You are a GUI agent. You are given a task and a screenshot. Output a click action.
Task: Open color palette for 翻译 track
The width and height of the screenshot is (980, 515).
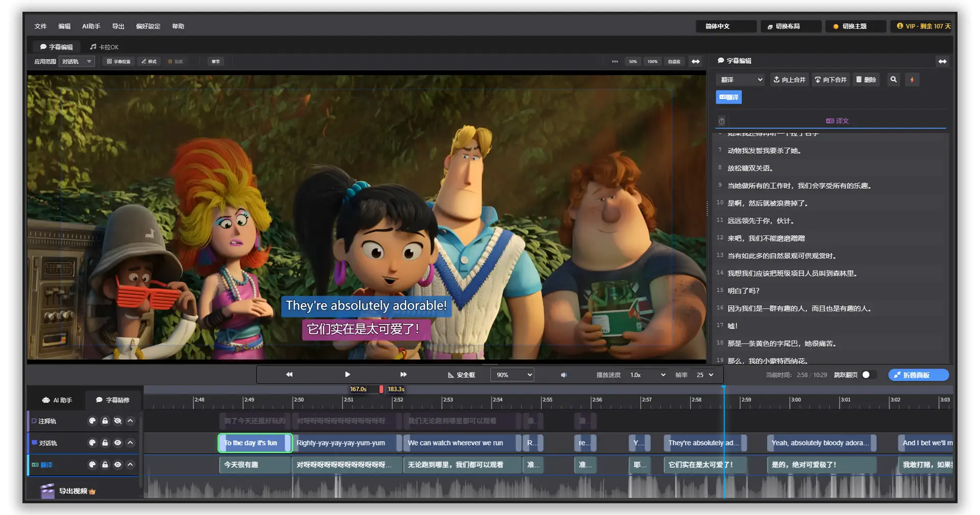coord(92,465)
